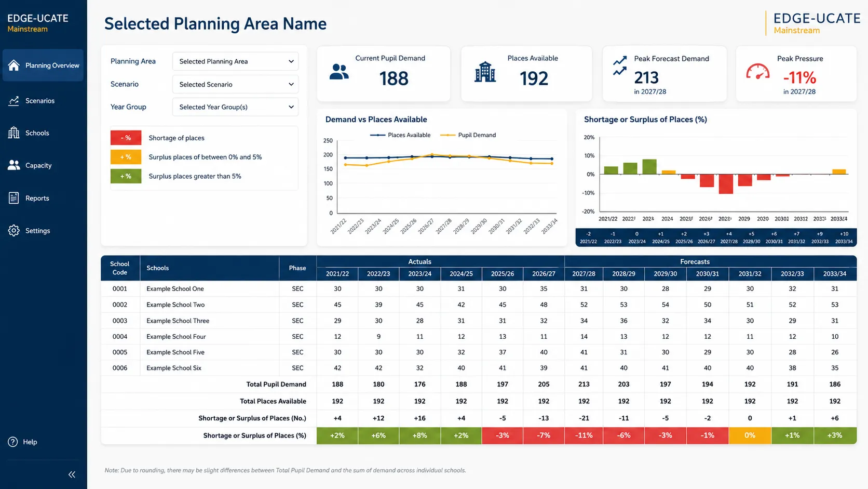868x489 pixels.
Task: Click the 2027/28 forecast column header
Action: click(x=584, y=274)
